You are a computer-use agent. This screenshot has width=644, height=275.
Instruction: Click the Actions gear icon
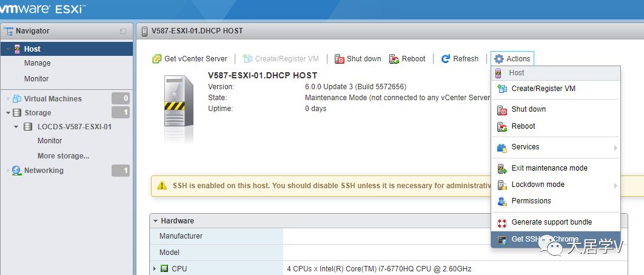[499, 59]
